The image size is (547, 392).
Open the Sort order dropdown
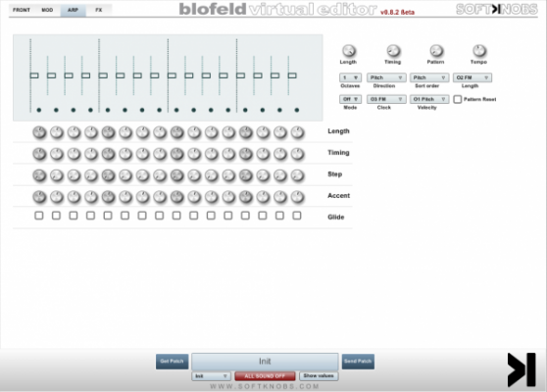point(429,77)
